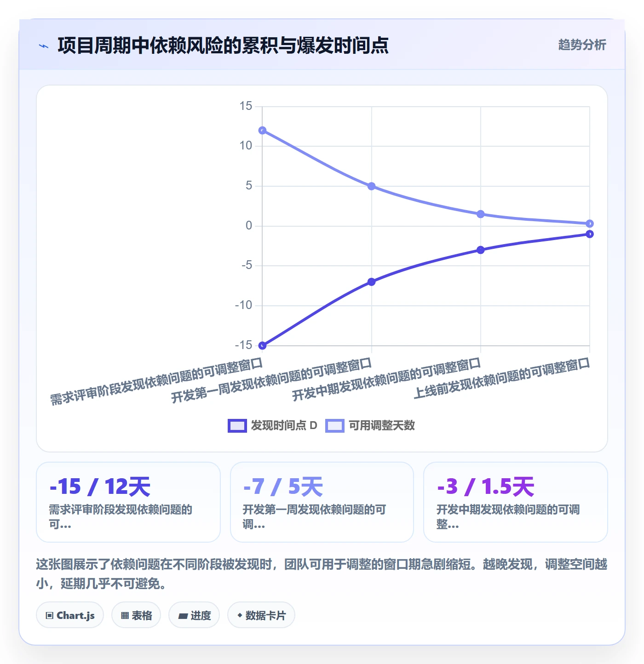Select the 可用调整天数 point at 开发中期
The width and height of the screenshot is (644, 664).
coord(481,214)
